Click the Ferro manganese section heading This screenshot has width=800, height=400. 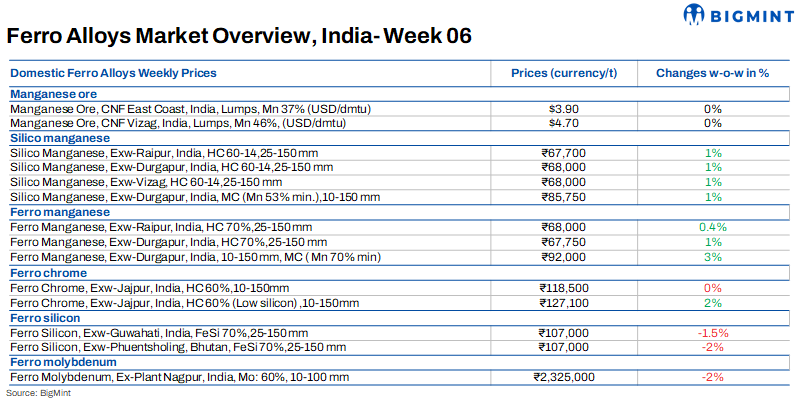(x=60, y=213)
